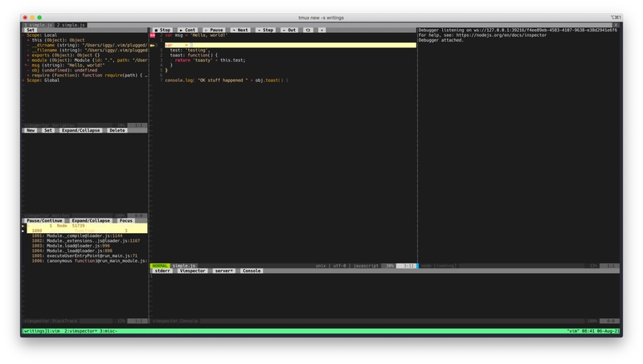Click the red breakpoint sign in gutter
Screen dimensions: 643x364
pyautogui.click(x=153, y=35)
